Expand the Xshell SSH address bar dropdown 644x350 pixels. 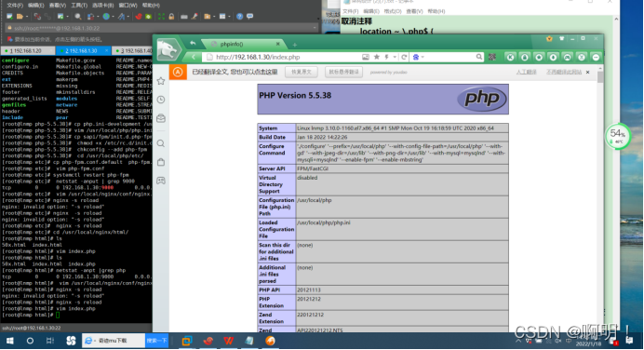tap(315, 28)
